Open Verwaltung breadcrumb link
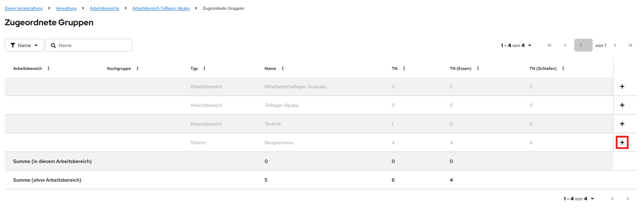 [x=66, y=8]
